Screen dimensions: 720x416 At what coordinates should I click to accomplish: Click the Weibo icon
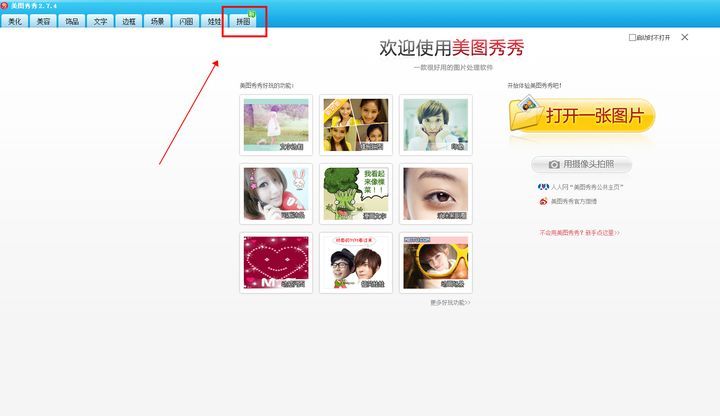point(543,201)
